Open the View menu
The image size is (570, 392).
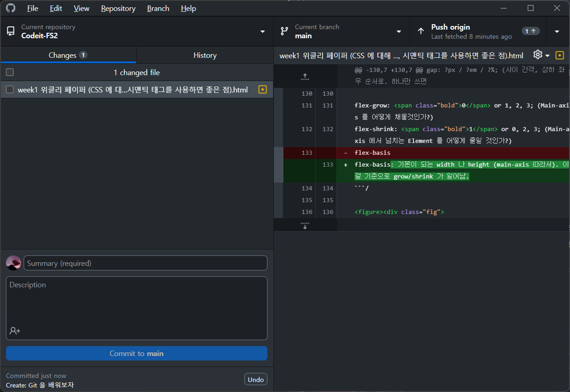(x=82, y=8)
